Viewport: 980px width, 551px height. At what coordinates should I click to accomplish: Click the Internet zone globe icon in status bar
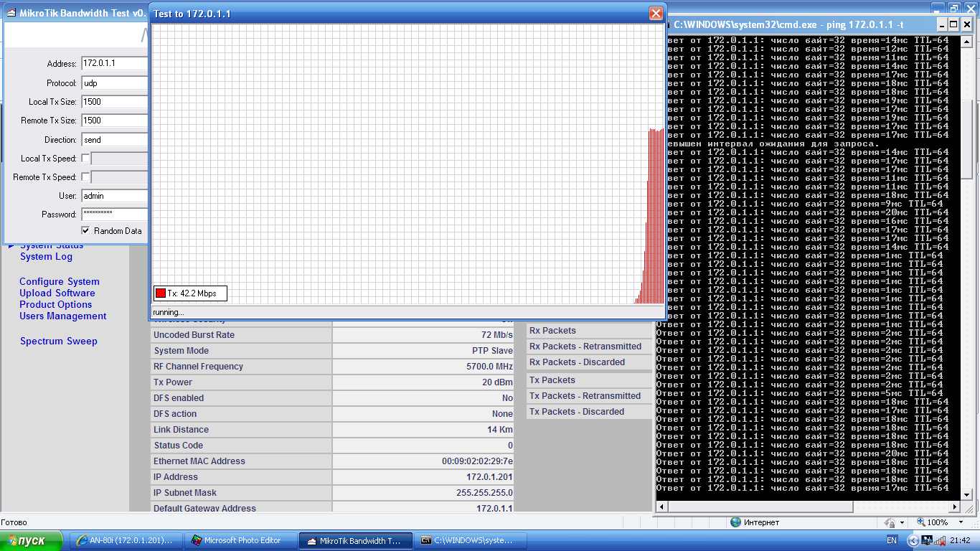(735, 522)
